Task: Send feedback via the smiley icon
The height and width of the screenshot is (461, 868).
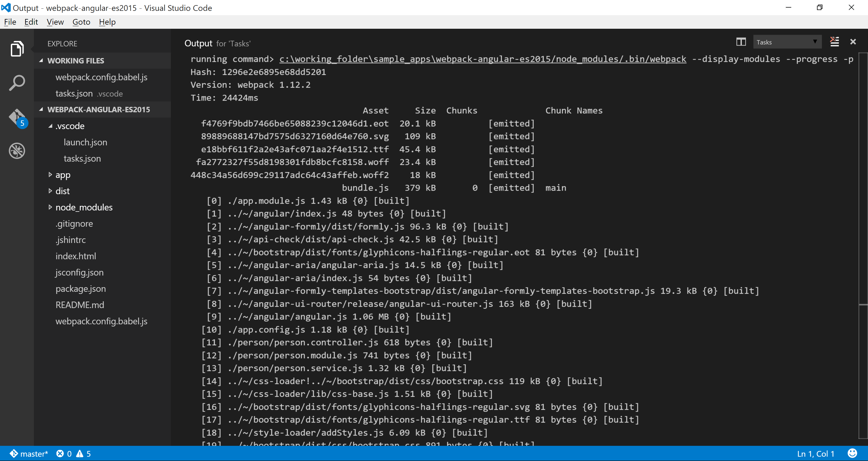Action: pos(853,453)
